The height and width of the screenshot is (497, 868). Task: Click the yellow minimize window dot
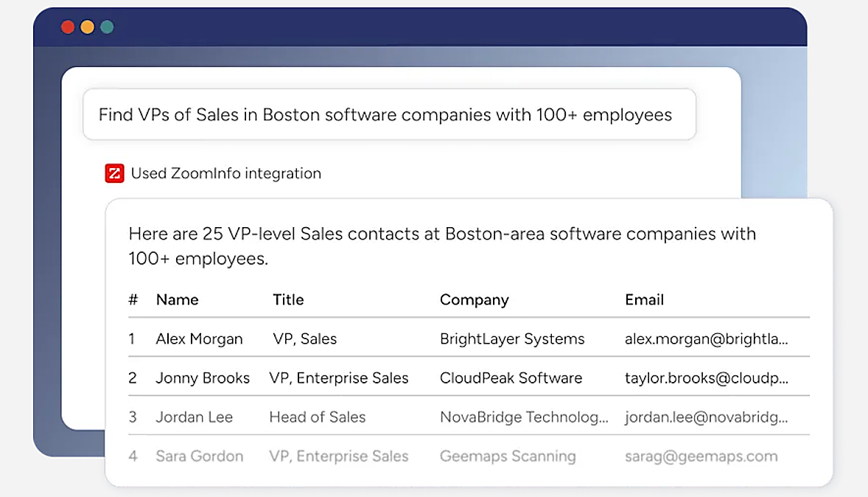88,27
